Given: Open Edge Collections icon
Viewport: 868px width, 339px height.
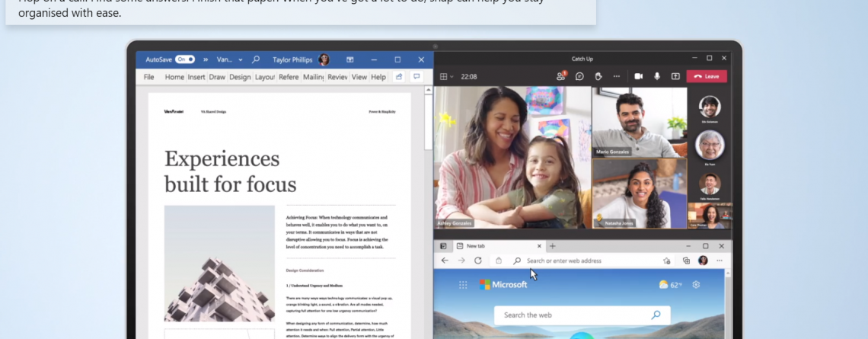Looking at the screenshot, I should tap(686, 261).
